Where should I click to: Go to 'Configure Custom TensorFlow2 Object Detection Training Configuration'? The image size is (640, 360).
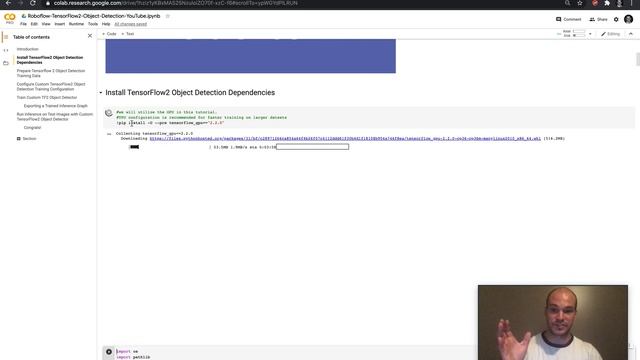pos(51,87)
